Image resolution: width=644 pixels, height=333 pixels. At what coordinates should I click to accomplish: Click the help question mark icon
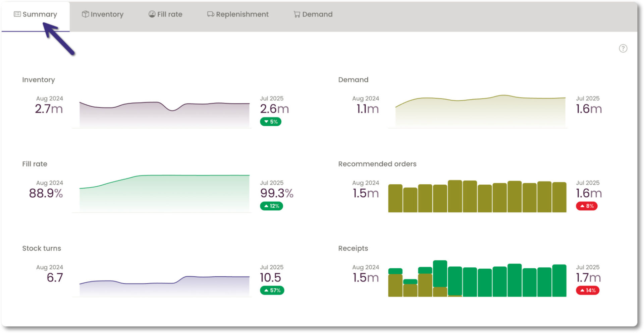click(623, 49)
